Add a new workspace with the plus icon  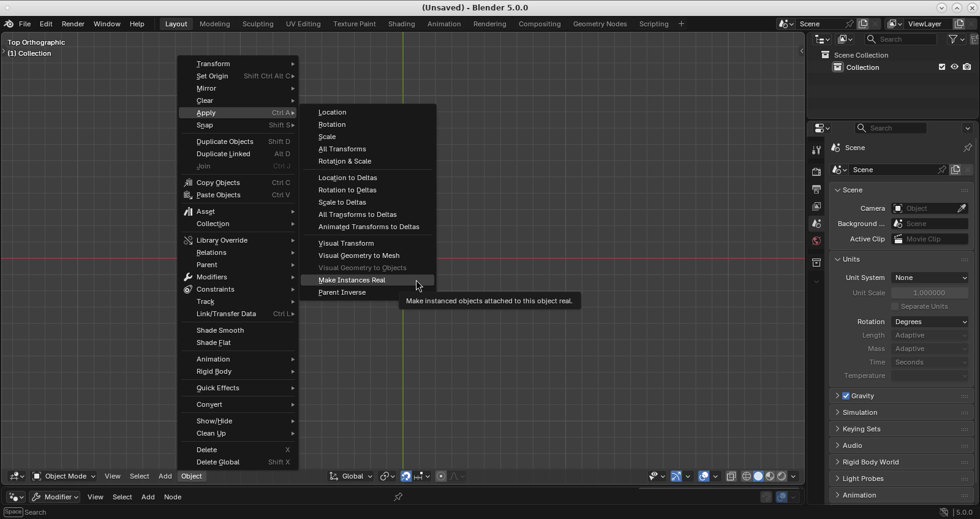[x=681, y=24]
